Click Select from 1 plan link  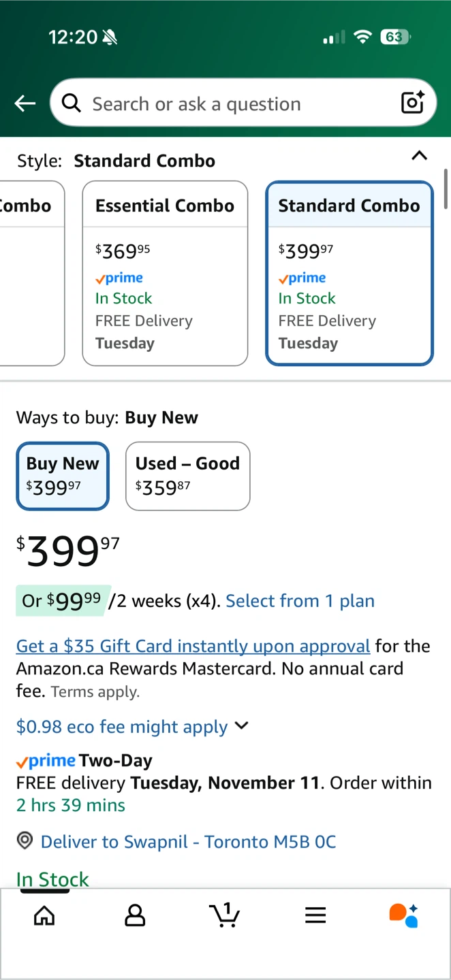point(300,601)
